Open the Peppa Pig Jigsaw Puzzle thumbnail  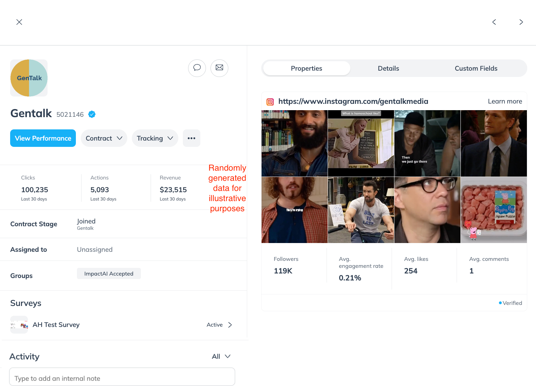coord(494,210)
